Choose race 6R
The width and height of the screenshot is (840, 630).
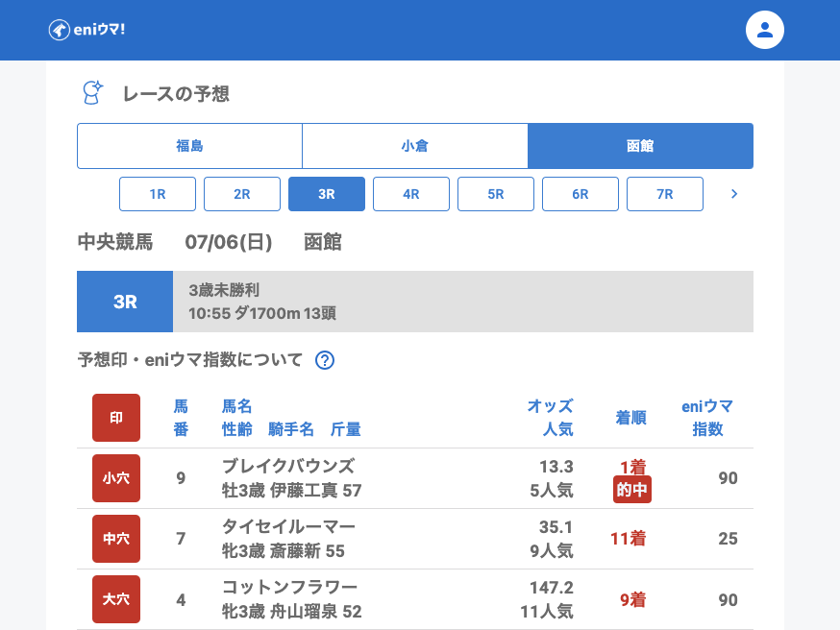point(581,194)
